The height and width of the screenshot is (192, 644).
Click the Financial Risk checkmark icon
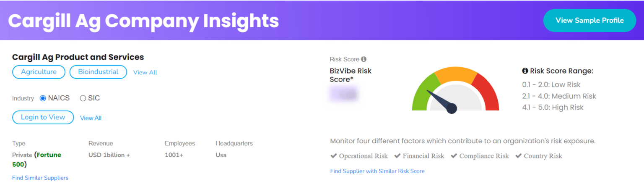[x=397, y=156]
